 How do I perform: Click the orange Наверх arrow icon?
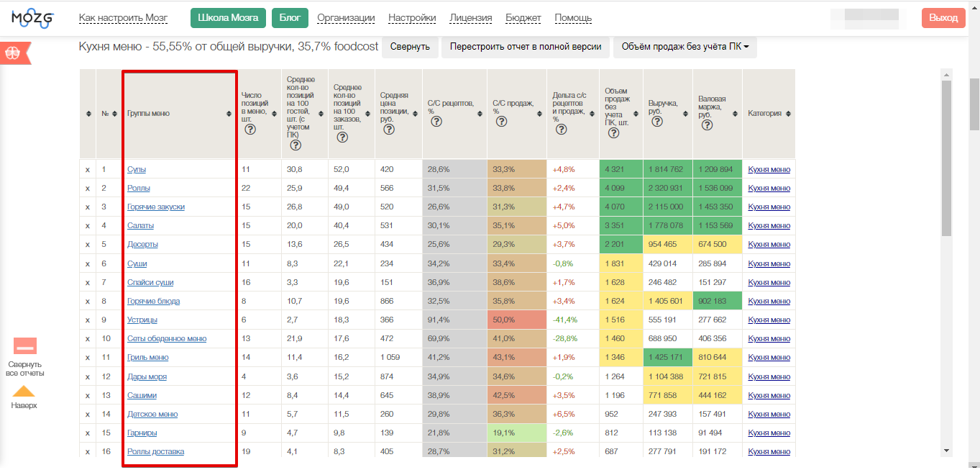pos(24,392)
